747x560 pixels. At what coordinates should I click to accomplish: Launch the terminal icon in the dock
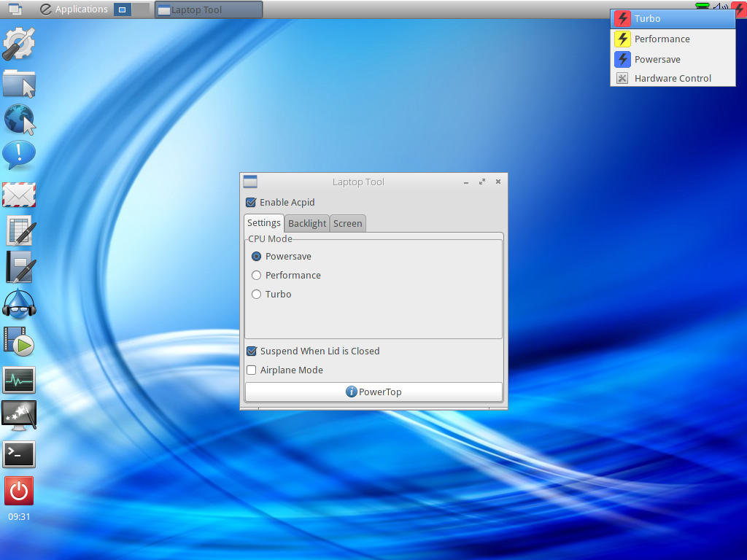[x=19, y=454]
